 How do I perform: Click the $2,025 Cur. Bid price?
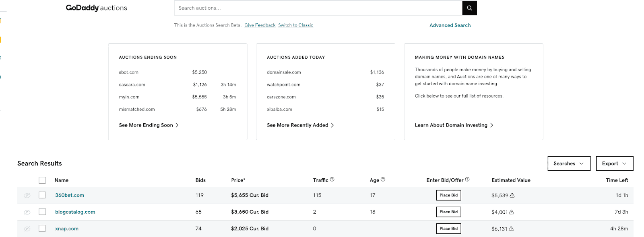coord(250,229)
